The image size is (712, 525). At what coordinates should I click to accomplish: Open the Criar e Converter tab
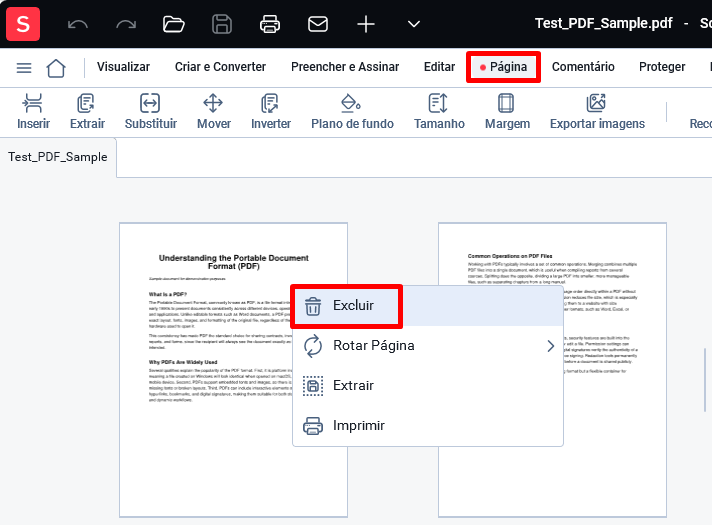click(220, 67)
